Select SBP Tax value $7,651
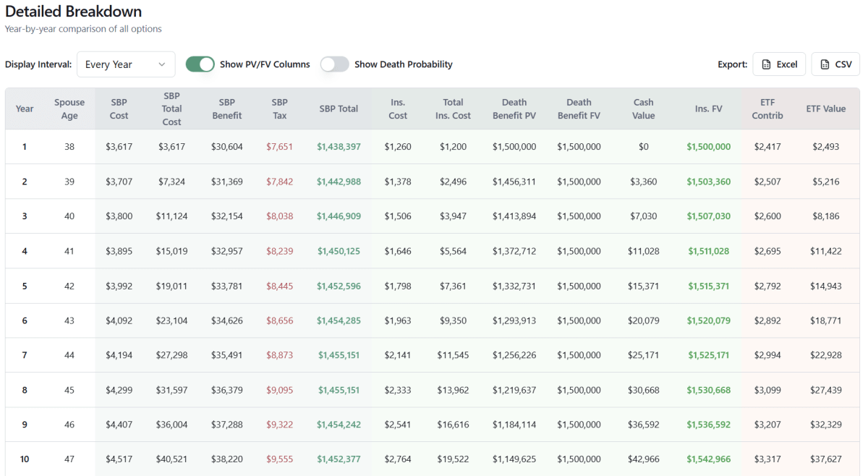This screenshot has height=476, width=868. tap(280, 147)
